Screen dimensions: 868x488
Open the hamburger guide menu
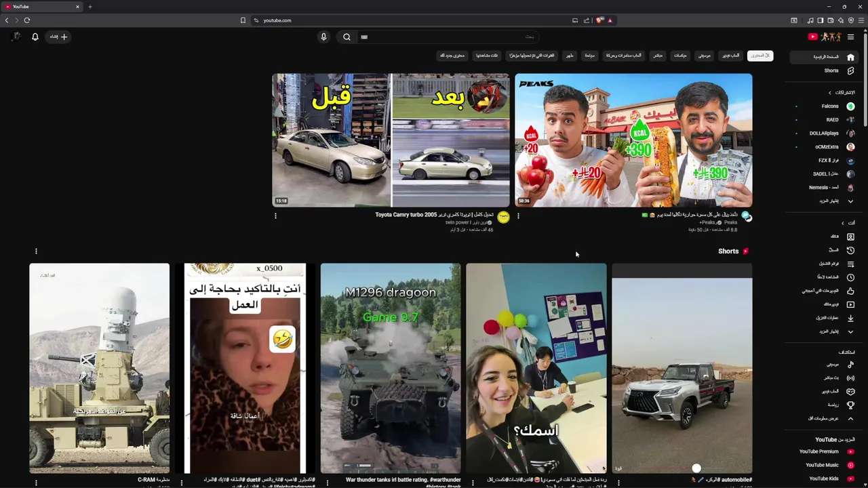click(850, 37)
